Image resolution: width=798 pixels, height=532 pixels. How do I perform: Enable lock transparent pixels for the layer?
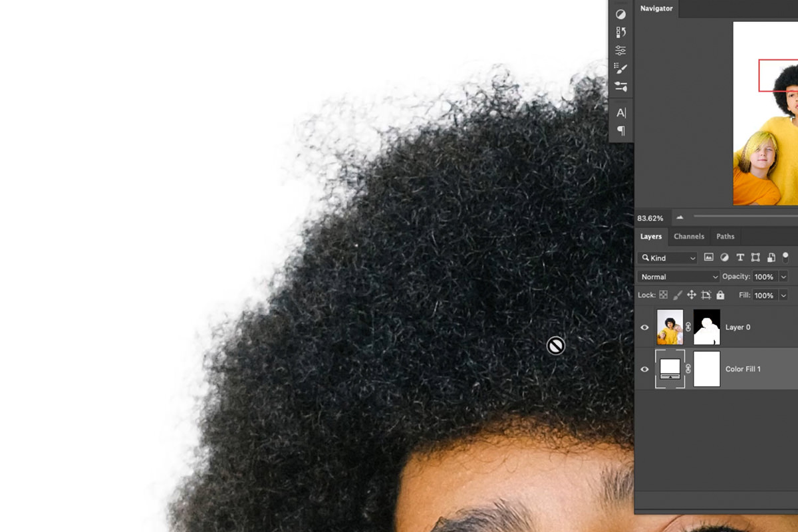pyautogui.click(x=664, y=295)
